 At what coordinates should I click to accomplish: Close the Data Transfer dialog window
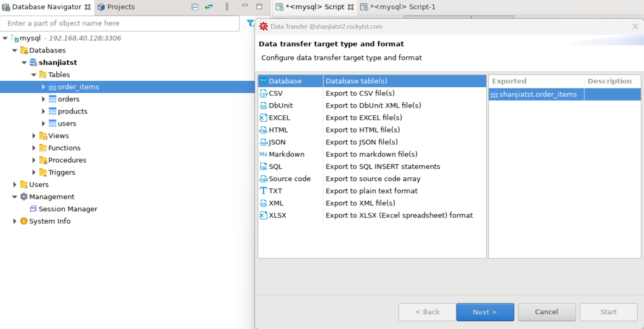coord(635,27)
